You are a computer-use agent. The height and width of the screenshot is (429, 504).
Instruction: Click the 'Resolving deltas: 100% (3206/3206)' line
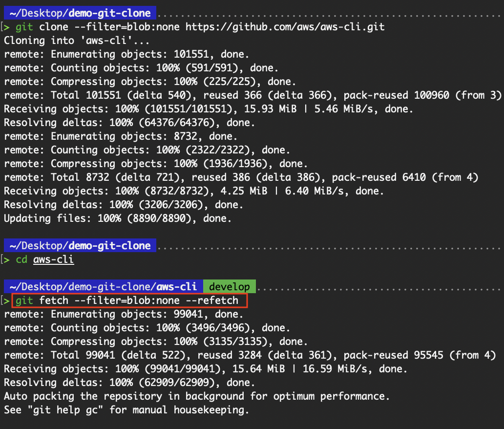(124, 205)
